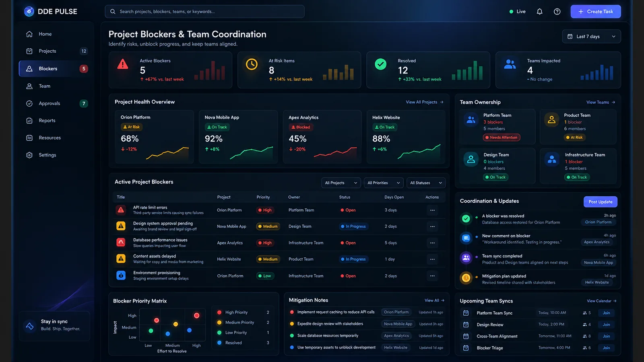The image size is (644, 362).
Task: Expand the All Priorities filter dropdown
Action: tap(384, 183)
